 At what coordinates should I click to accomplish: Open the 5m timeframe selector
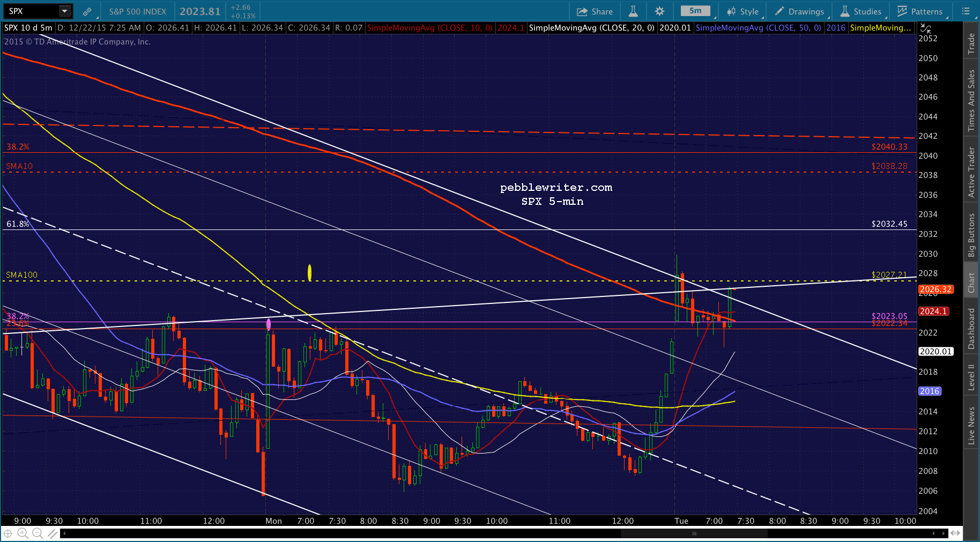[x=695, y=11]
